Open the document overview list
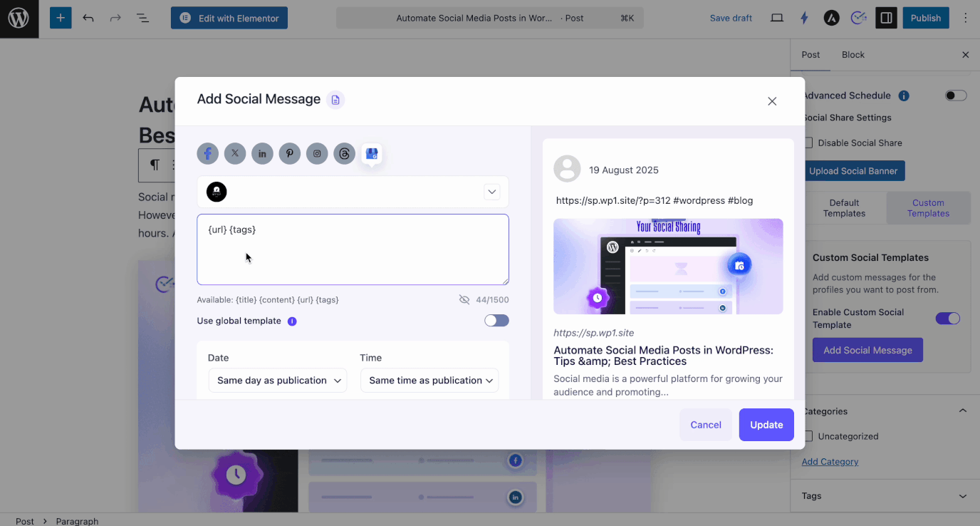 click(142, 18)
